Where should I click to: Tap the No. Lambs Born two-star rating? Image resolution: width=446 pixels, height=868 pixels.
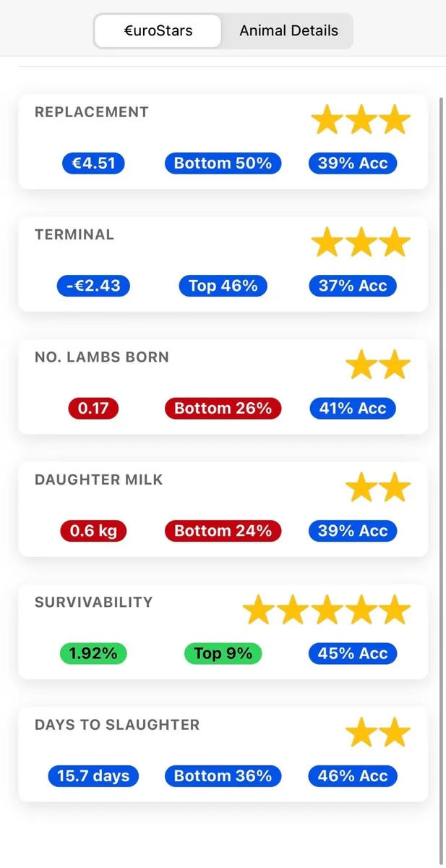pos(378,365)
